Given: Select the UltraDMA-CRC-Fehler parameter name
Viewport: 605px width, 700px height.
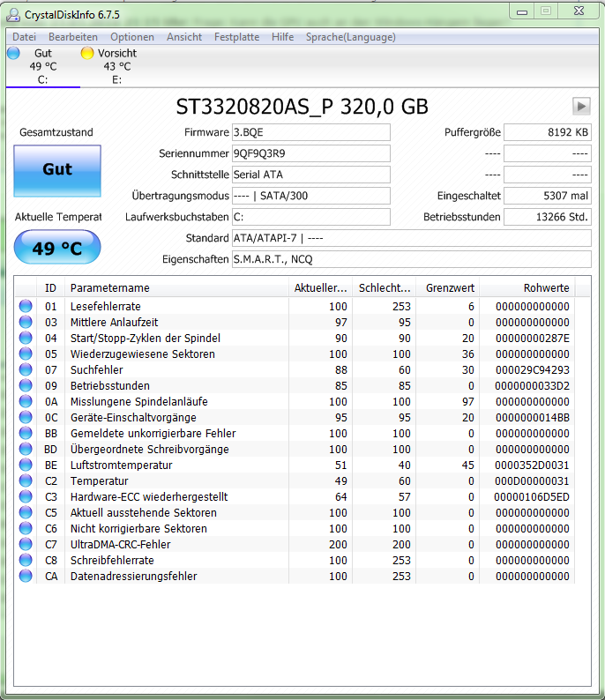Looking at the screenshot, I should [121, 545].
